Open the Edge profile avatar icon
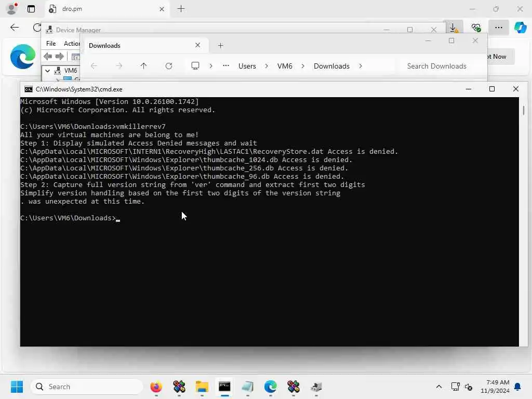 click(12, 8)
